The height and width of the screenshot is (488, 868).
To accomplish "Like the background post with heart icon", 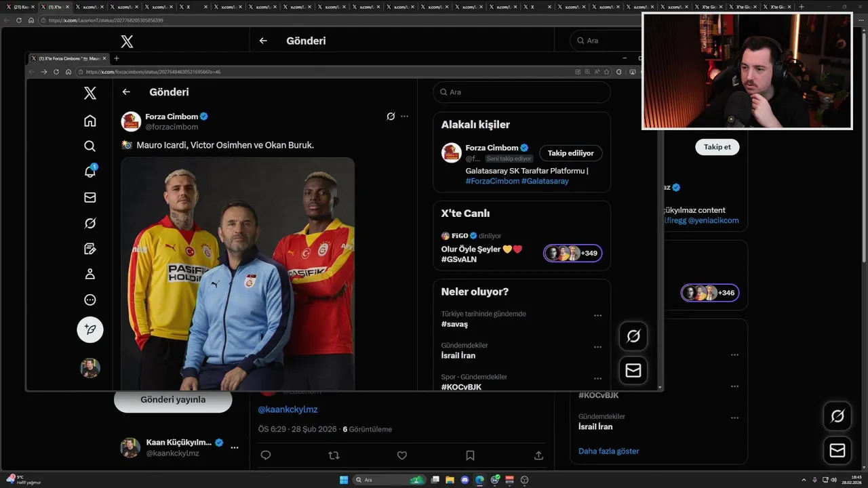I will click(402, 455).
